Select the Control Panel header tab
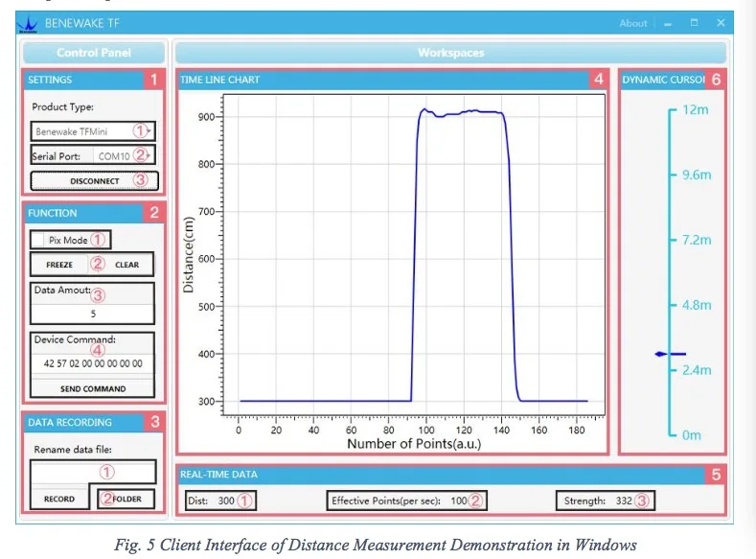756x559 pixels. (x=94, y=53)
